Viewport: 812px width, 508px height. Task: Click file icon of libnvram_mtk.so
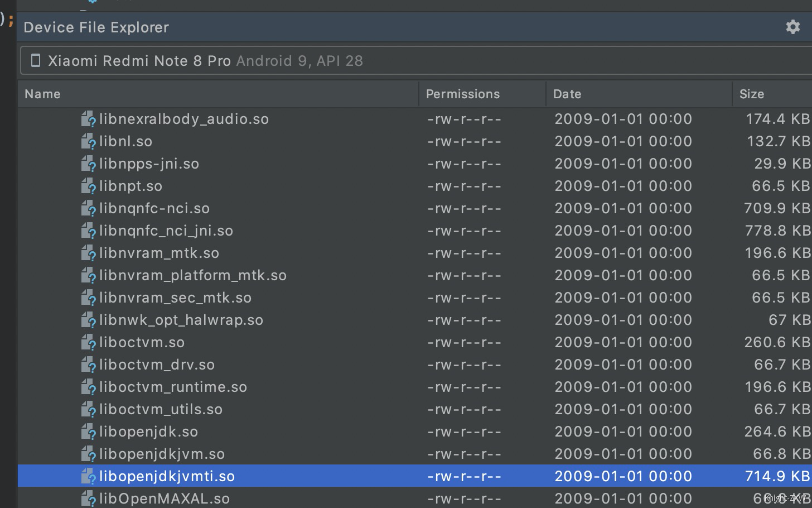(88, 253)
